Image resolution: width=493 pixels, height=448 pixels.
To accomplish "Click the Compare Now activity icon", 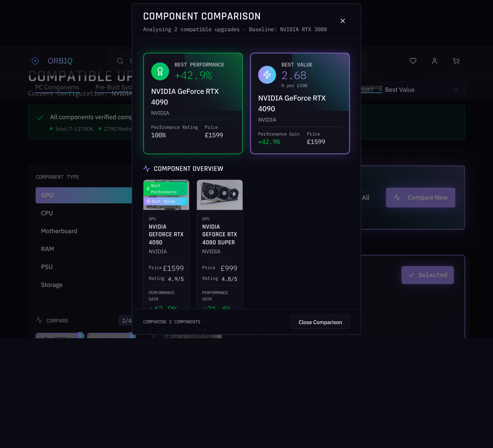I will pyautogui.click(x=397, y=197).
